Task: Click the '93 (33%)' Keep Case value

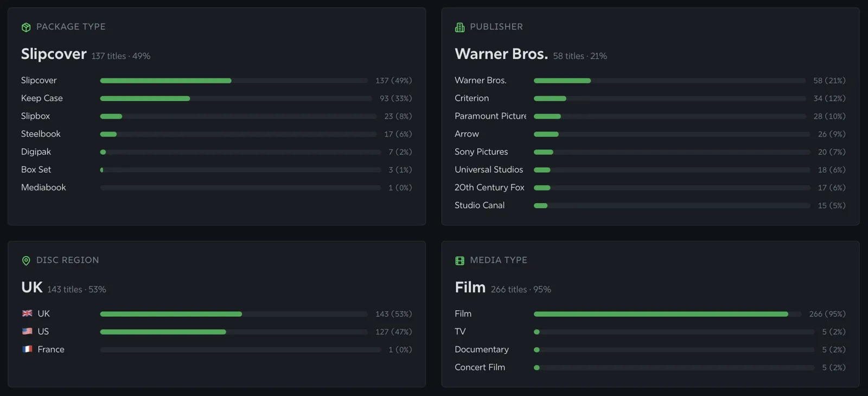Action: [396, 98]
